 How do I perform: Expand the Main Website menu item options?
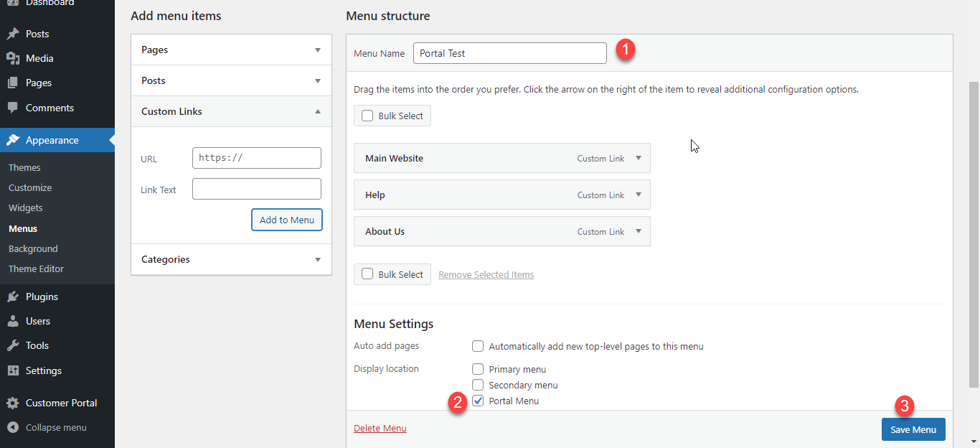point(639,158)
